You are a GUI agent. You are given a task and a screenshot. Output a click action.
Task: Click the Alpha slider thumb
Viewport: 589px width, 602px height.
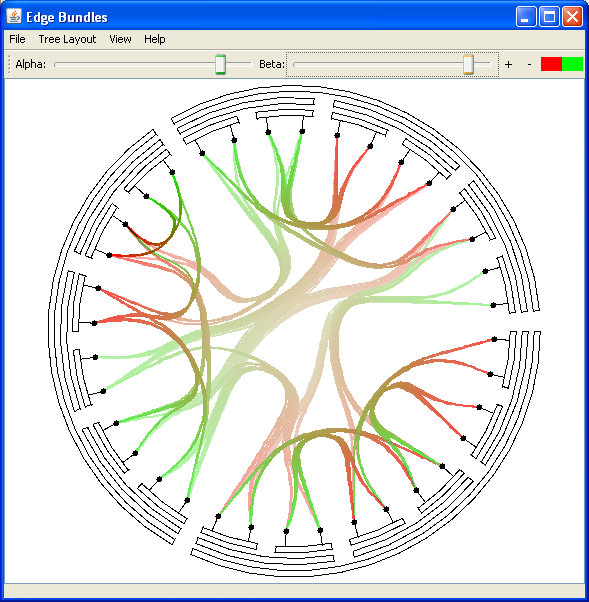220,64
